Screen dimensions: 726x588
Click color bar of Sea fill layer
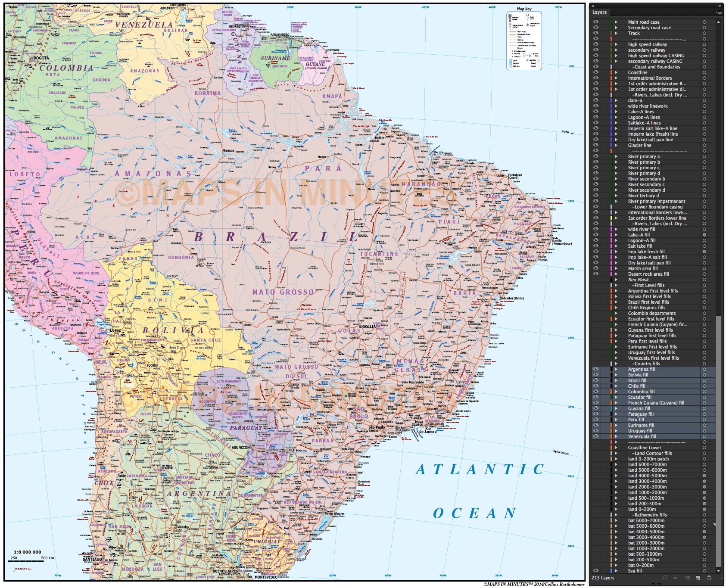(x=611, y=571)
